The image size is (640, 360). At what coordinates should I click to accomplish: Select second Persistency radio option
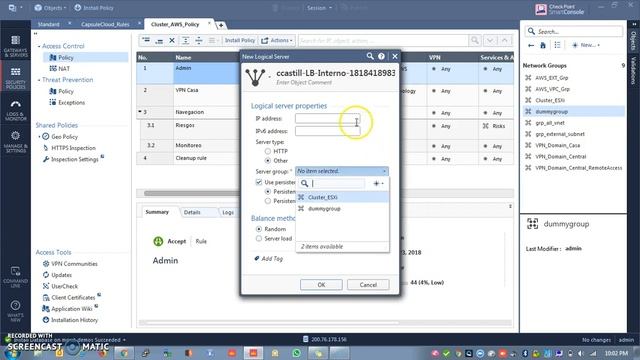pos(268,201)
